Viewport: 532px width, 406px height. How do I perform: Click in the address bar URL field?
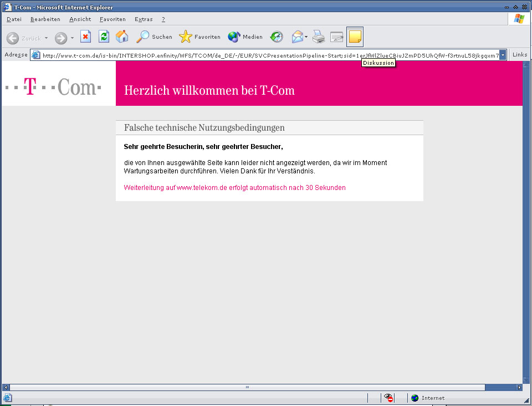[x=266, y=55]
